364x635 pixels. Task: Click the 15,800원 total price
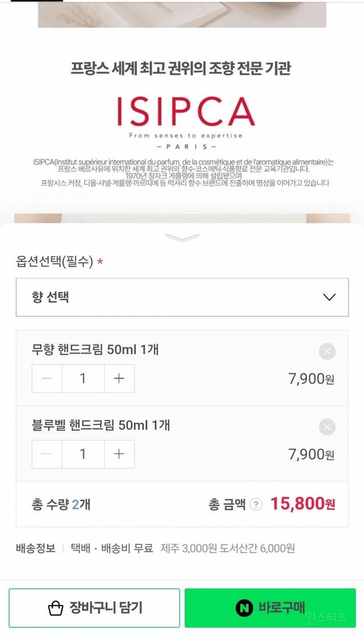(x=302, y=504)
